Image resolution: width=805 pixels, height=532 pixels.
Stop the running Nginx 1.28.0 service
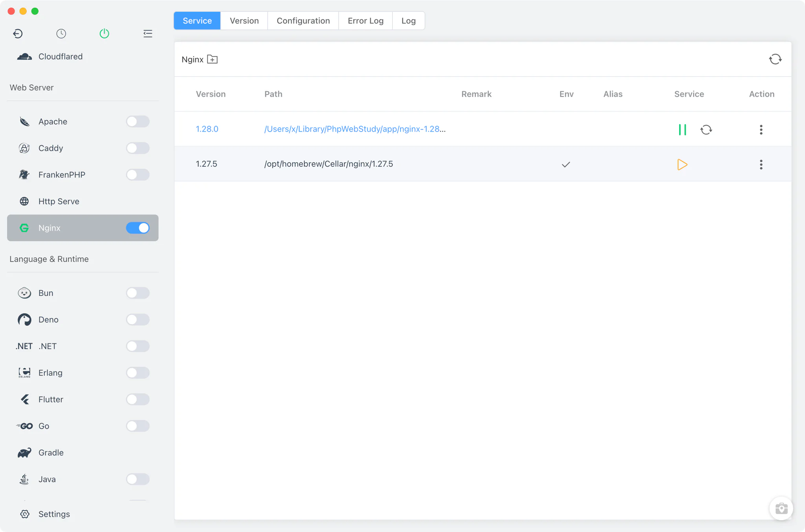682,130
